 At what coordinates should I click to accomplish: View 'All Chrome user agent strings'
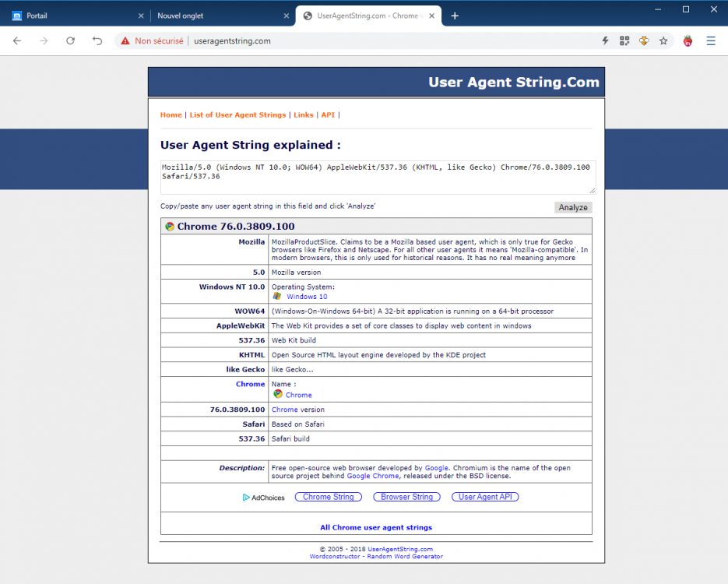[x=376, y=527]
